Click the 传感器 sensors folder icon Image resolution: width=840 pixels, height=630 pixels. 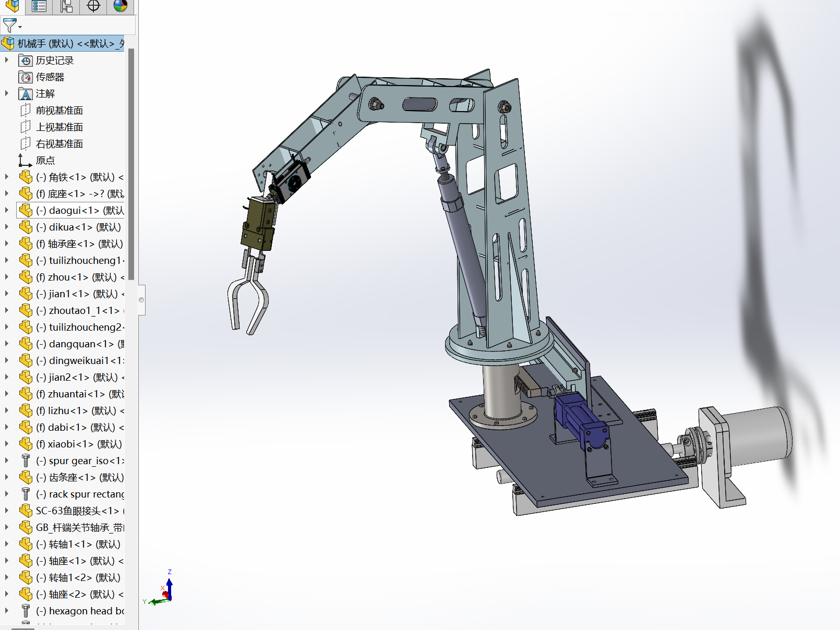[x=26, y=77]
